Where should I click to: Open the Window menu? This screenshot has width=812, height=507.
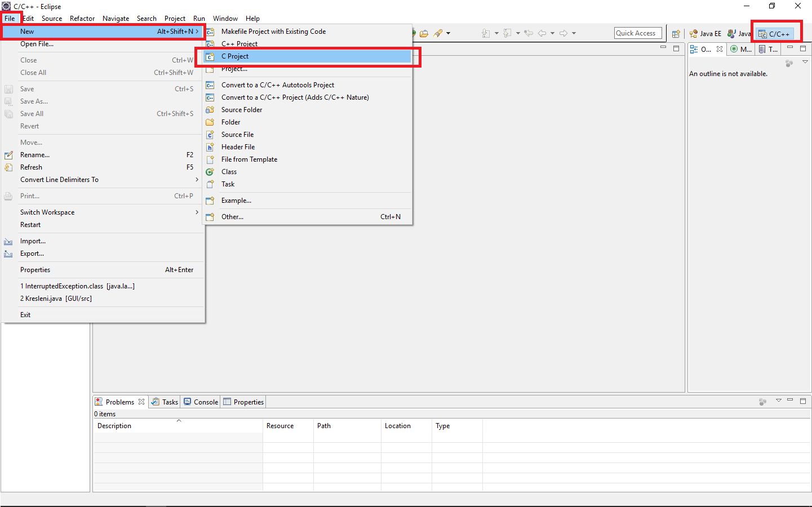[x=225, y=18]
